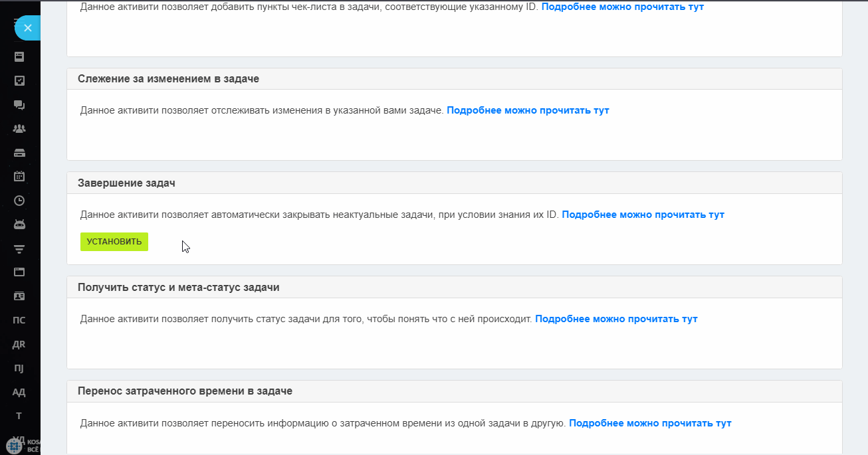Open the tasks checkmark icon in sidebar
This screenshot has width=868, height=455.
click(19, 80)
